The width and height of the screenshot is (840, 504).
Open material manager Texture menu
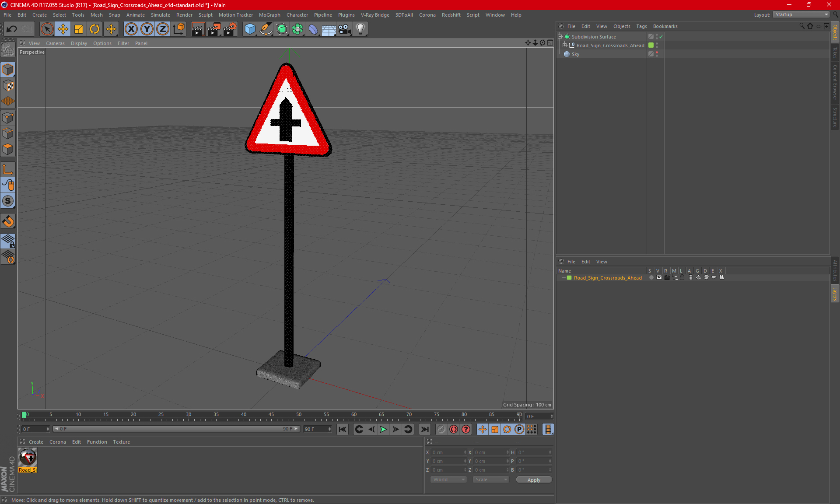(x=121, y=442)
